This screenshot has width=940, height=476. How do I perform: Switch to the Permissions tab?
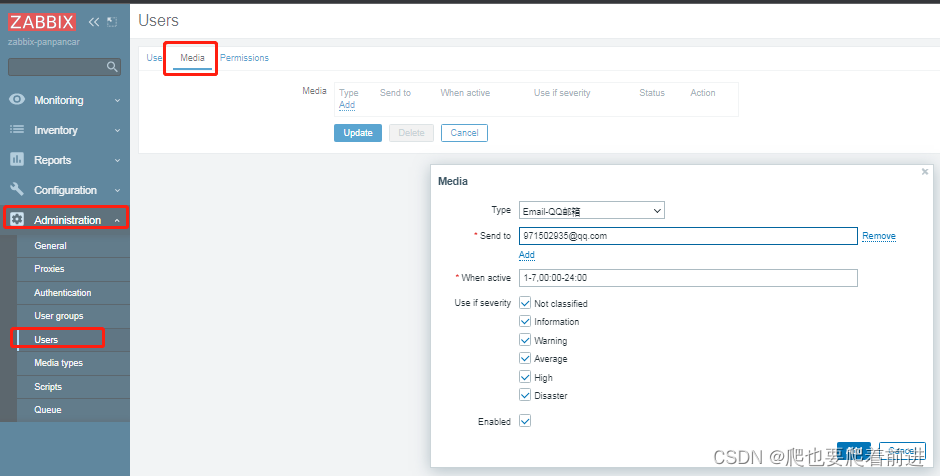(244, 58)
